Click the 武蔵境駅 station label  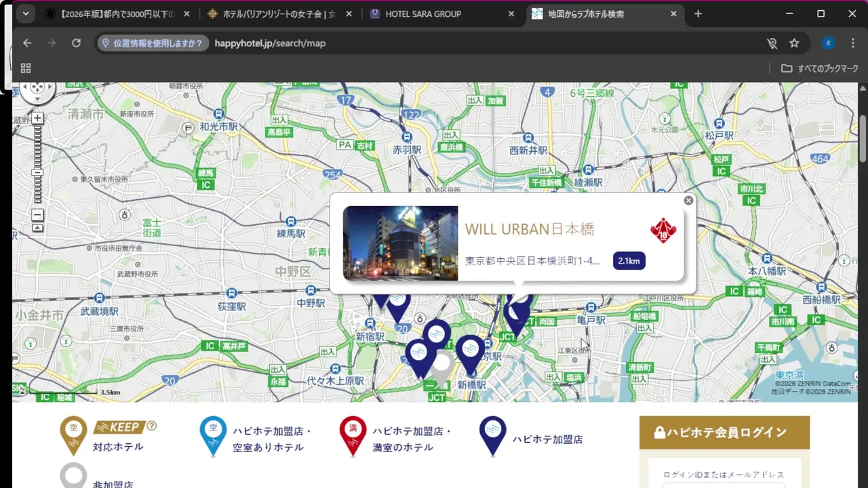pos(99,311)
